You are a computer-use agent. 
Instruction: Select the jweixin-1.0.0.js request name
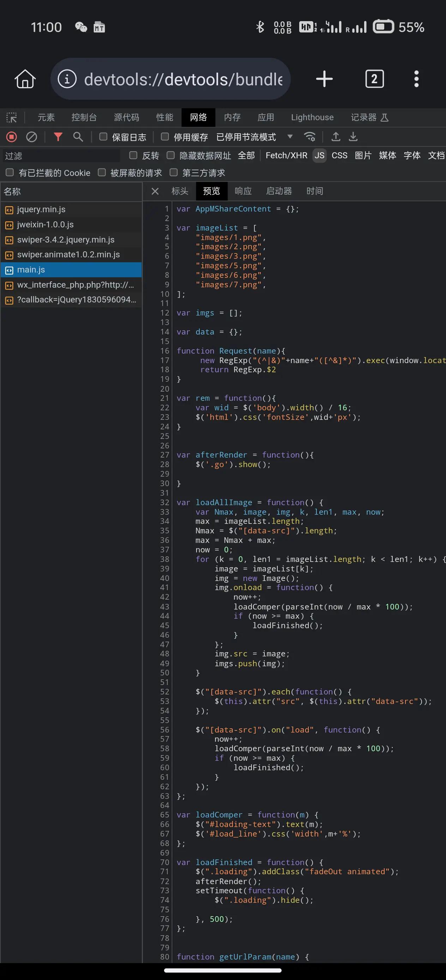coord(45,225)
